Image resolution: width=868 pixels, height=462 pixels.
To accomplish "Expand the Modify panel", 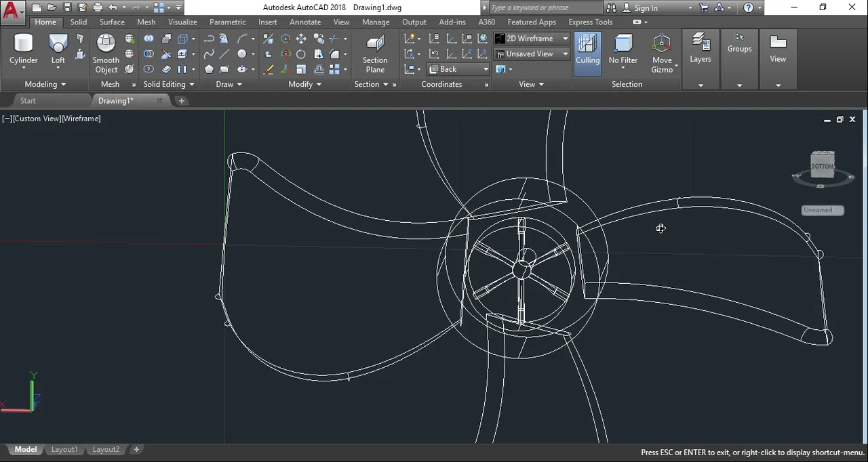I will coord(305,85).
